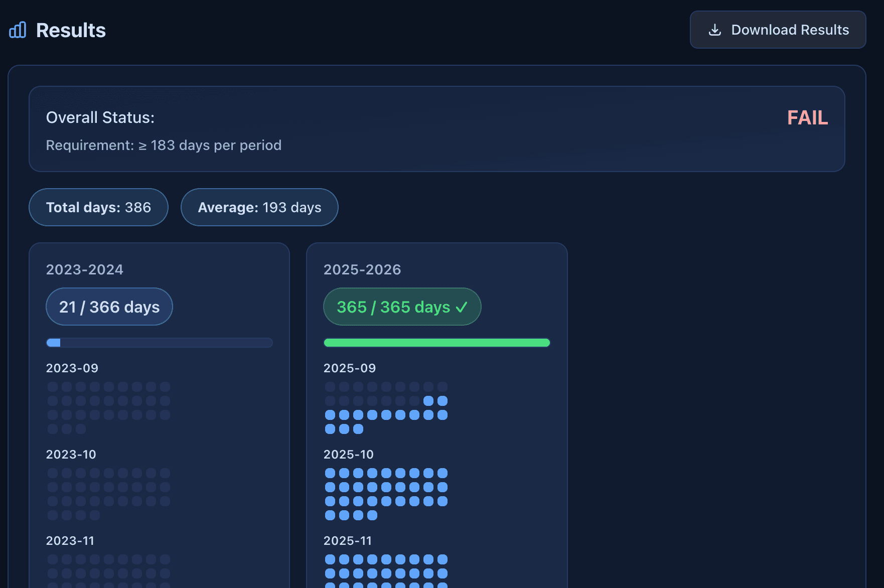The image size is (884, 588).
Task: Toggle the first blue day dot in 2025-09
Action: (427, 400)
